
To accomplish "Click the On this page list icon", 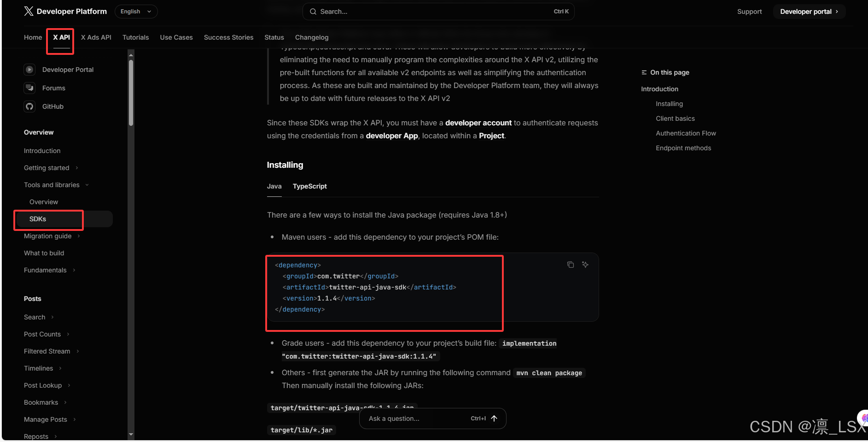I will point(644,72).
